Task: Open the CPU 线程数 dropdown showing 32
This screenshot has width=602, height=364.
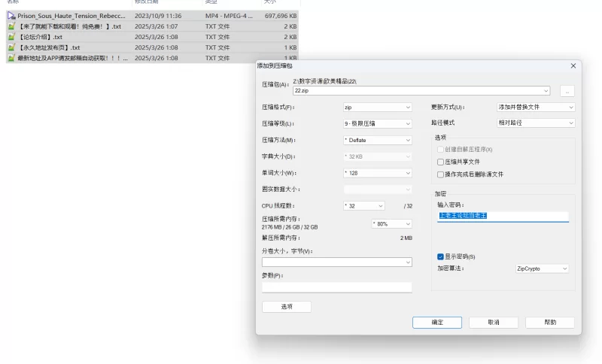Action: pyautogui.click(x=363, y=206)
